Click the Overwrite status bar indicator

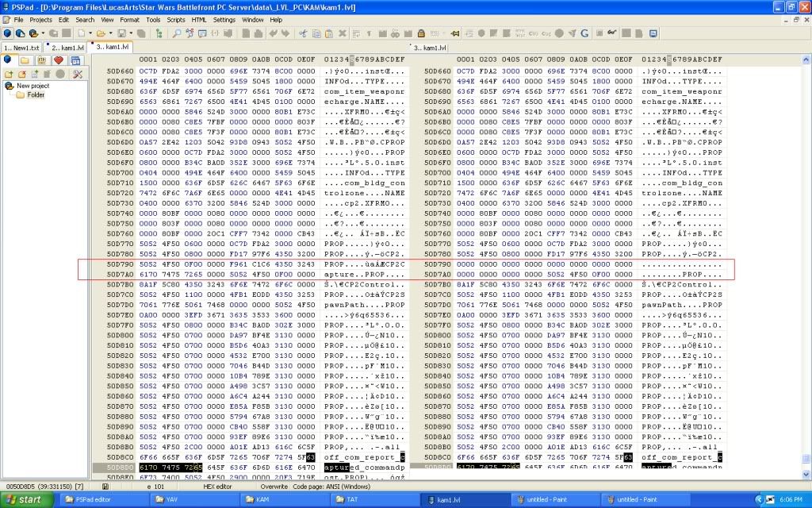tap(274, 487)
